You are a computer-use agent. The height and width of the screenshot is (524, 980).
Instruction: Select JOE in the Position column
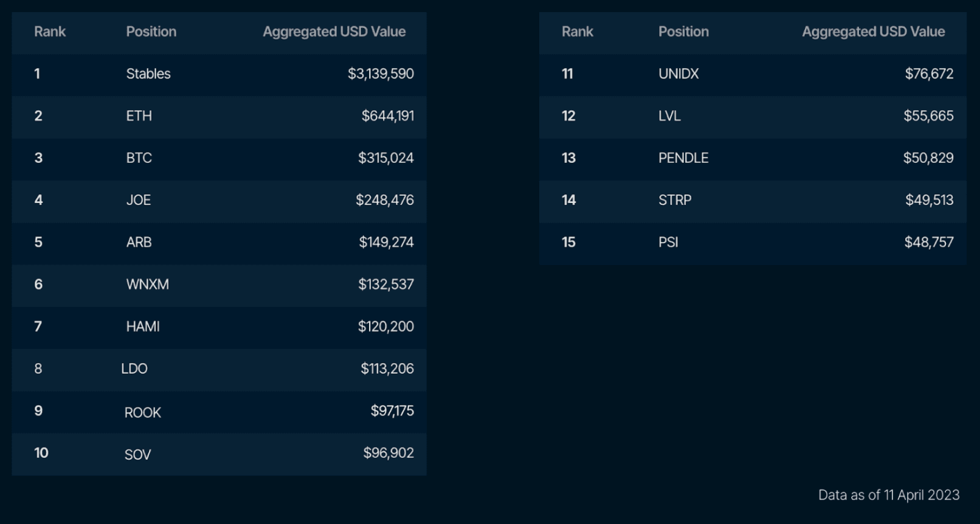click(x=138, y=200)
